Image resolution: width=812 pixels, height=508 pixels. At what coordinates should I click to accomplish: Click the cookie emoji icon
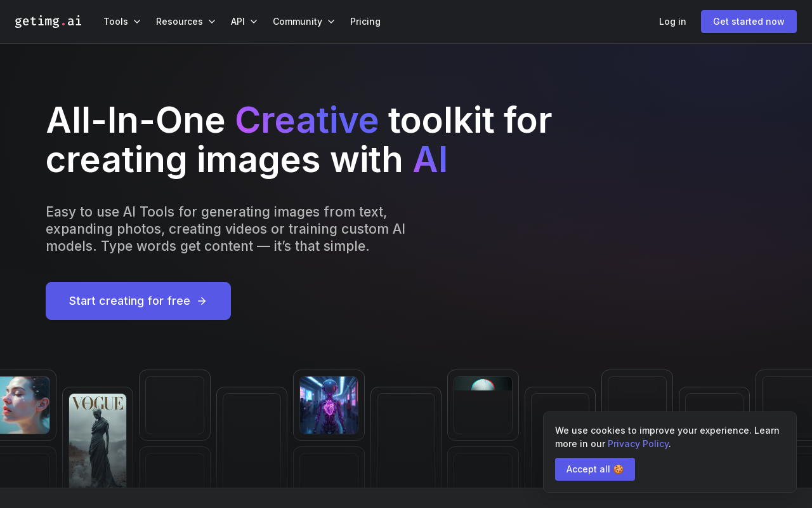[x=619, y=469]
